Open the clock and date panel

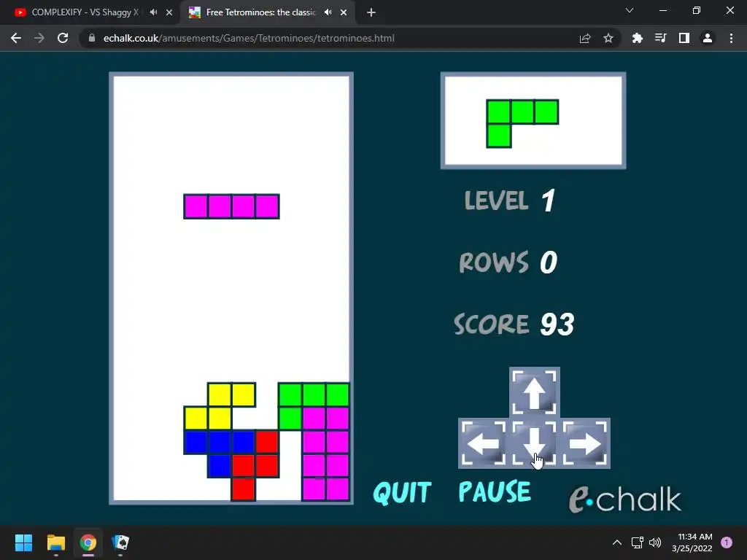click(x=692, y=542)
